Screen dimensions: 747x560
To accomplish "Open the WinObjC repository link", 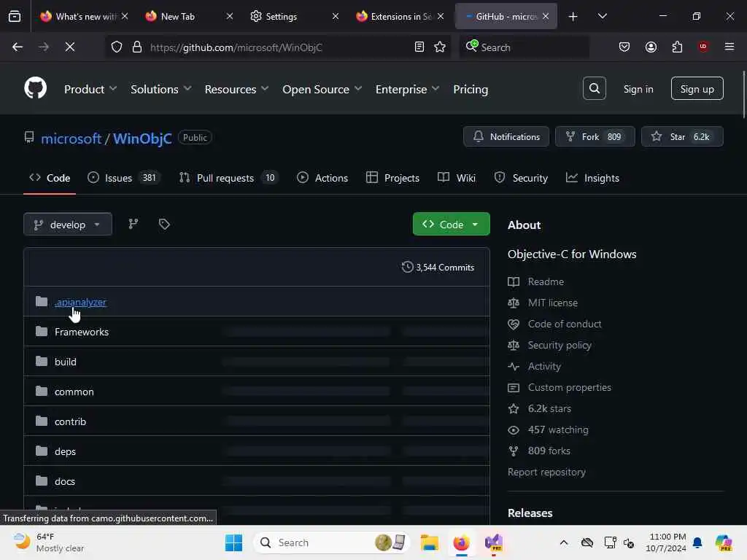I will pos(142,139).
